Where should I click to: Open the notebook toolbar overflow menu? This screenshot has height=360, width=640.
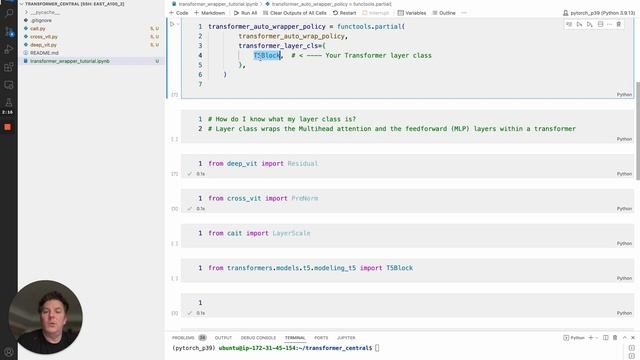pyautogui.click(x=464, y=13)
